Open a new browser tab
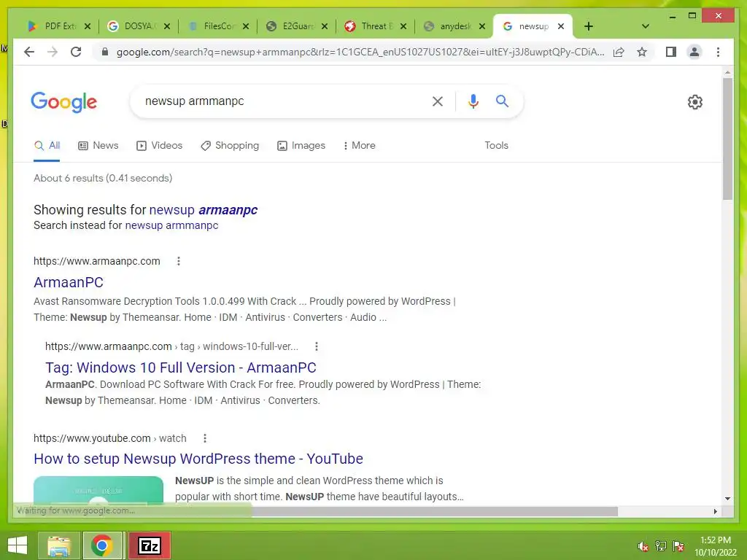 click(x=589, y=26)
